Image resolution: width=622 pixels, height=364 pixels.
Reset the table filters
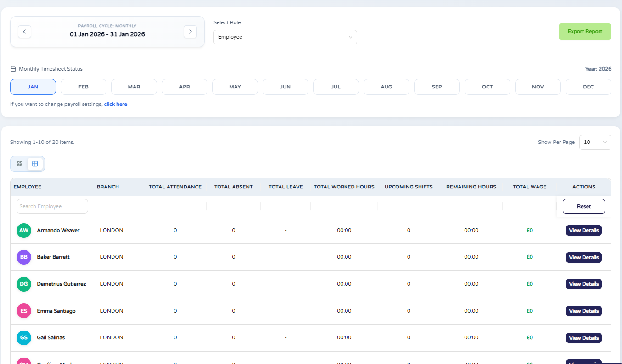pos(584,206)
